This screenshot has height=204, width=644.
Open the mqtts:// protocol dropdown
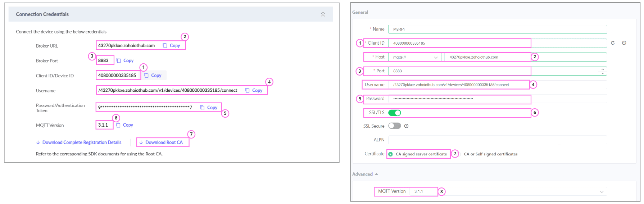point(415,57)
